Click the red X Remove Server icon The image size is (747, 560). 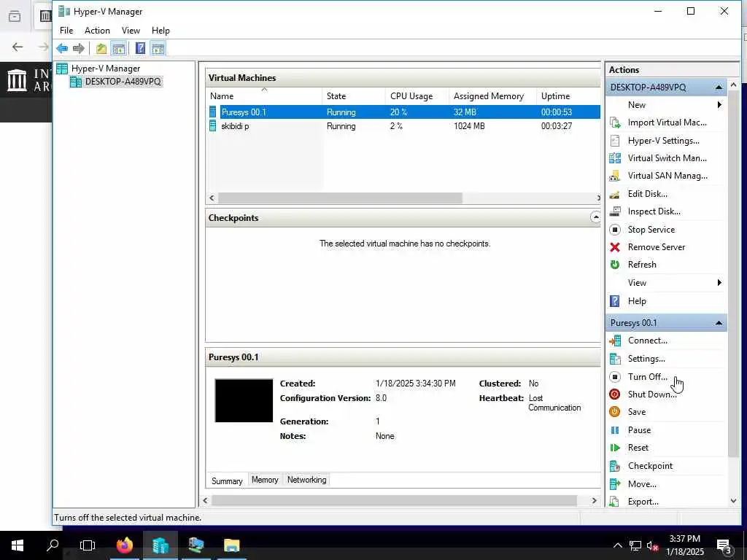(x=615, y=247)
